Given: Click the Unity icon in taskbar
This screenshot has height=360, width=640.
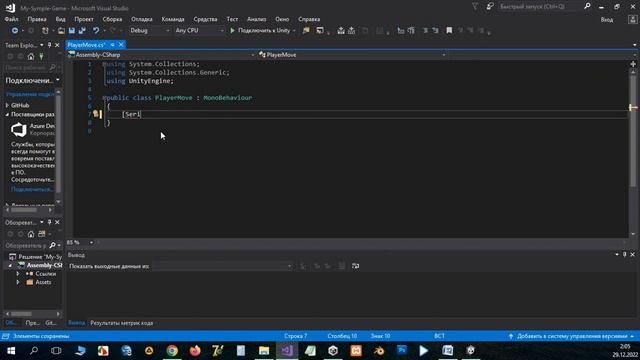Looking at the screenshot, I should coord(333,351).
